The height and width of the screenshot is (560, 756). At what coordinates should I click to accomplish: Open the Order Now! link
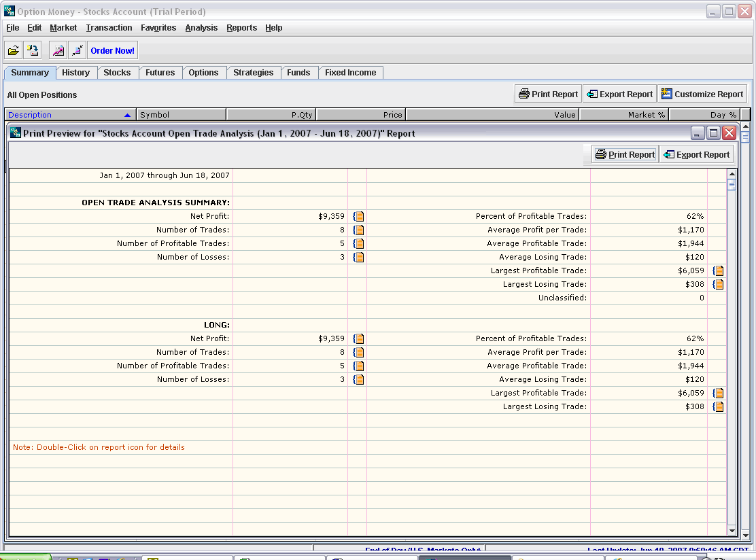pos(112,50)
